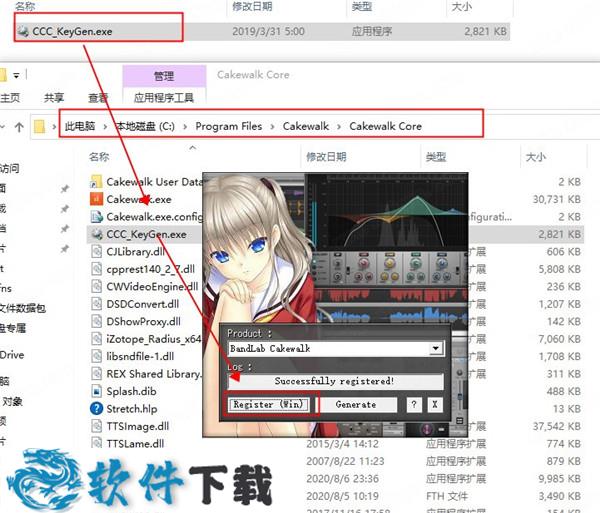
Task: Click the Register (Win) button
Action: [268, 404]
